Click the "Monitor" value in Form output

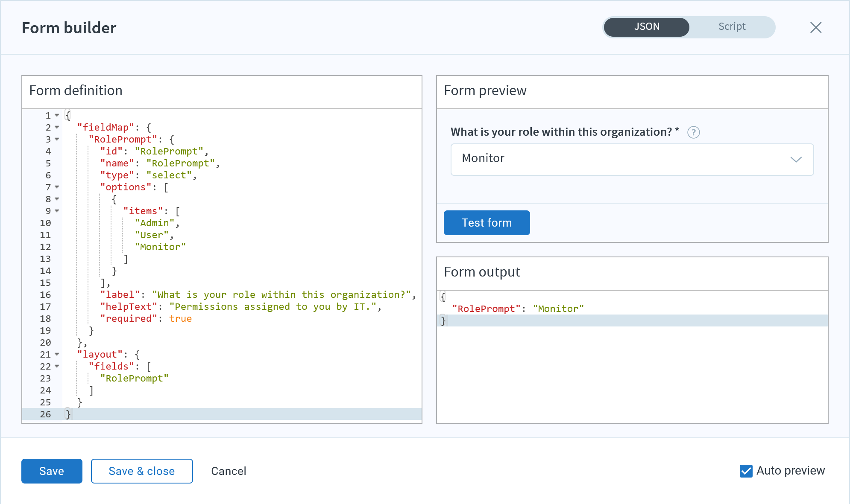coord(558,309)
